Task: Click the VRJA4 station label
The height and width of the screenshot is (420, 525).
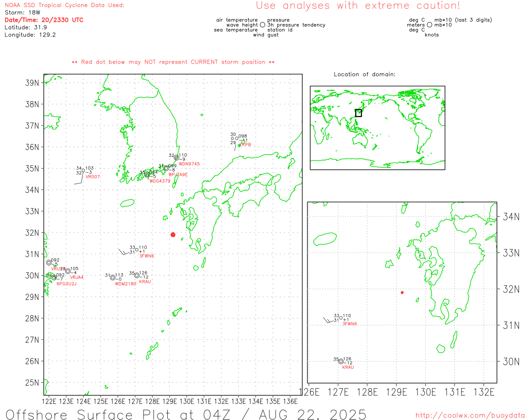Action: 77,278
